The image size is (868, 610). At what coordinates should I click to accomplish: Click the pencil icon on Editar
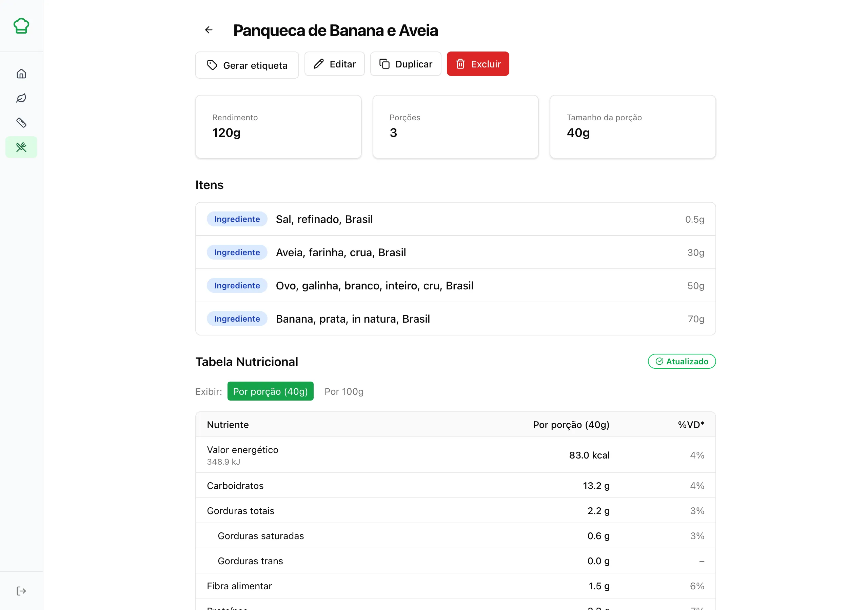319,64
